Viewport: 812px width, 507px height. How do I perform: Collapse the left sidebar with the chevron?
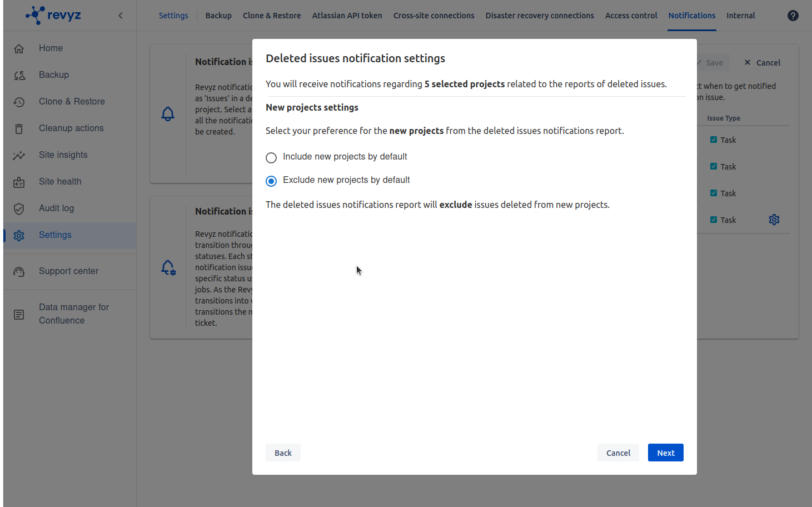pos(121,16)
